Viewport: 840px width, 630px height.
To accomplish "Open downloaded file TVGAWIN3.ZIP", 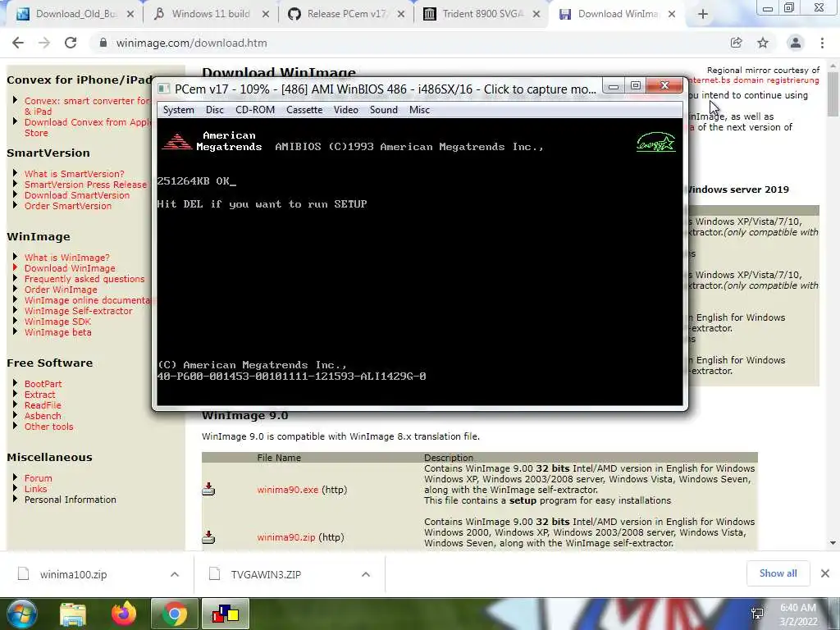I will click(x=266, y=574).
